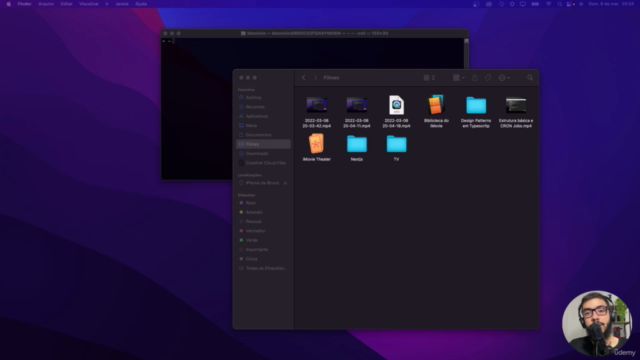Click the Finder search icon

tap(530, 78)
